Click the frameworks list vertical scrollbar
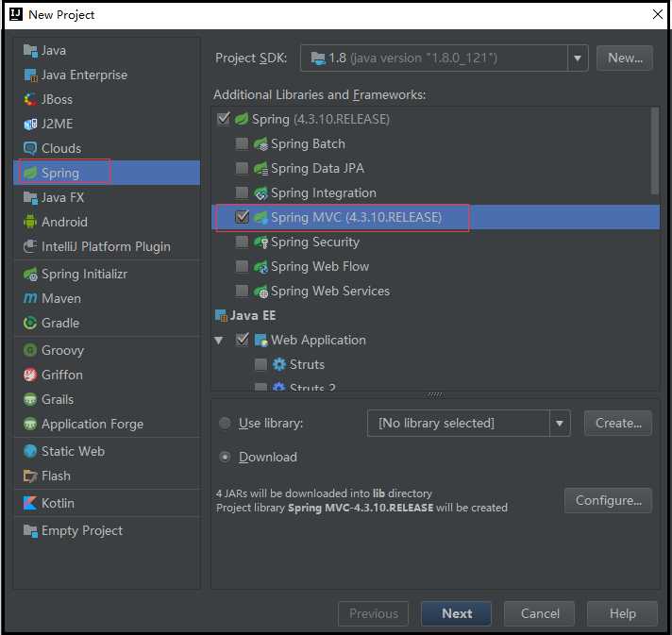 point(655,151)
